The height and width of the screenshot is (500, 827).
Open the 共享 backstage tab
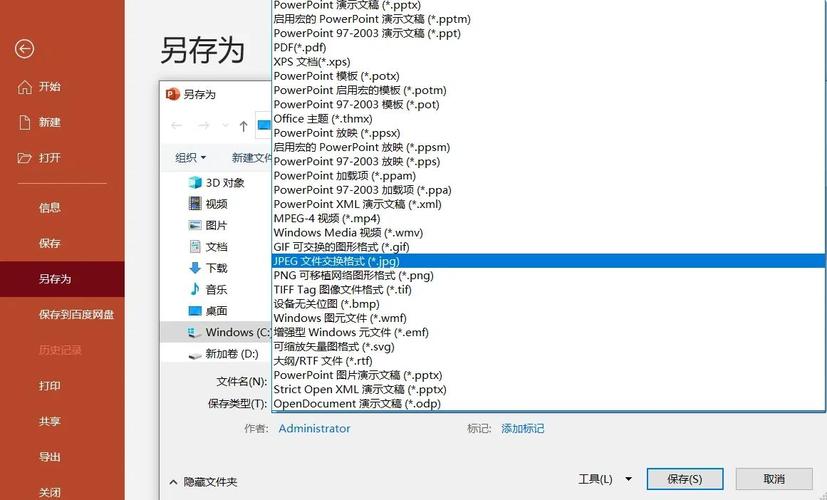tap(62, 421)
